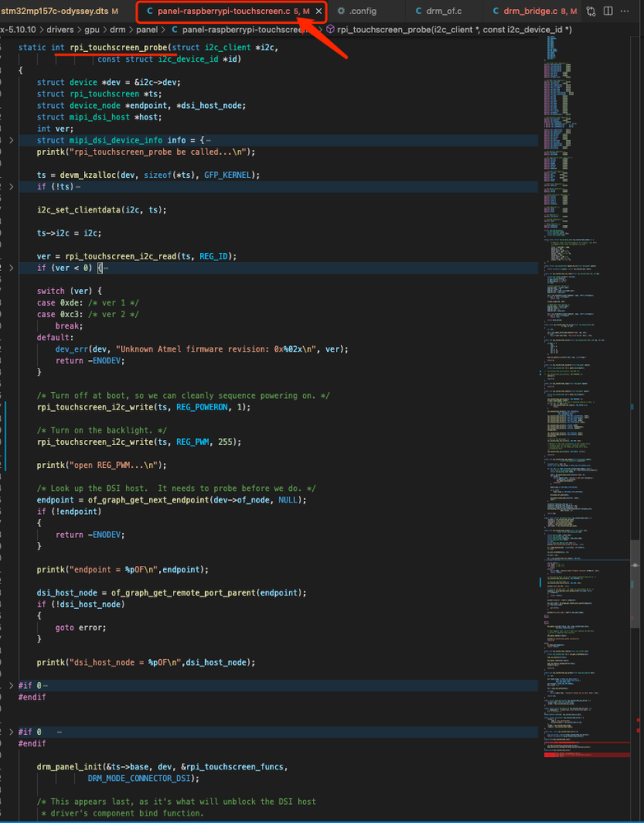The image size is (644, 823).
Task: Open the gpu breadcrumb folder
Action: 92,30
